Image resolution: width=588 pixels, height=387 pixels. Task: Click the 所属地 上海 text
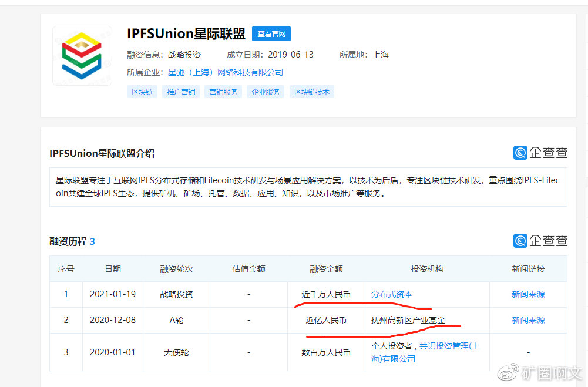click(364, 55)
